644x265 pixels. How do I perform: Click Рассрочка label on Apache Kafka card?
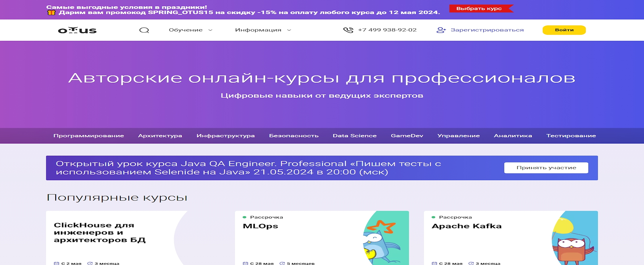tap(455, 217)
